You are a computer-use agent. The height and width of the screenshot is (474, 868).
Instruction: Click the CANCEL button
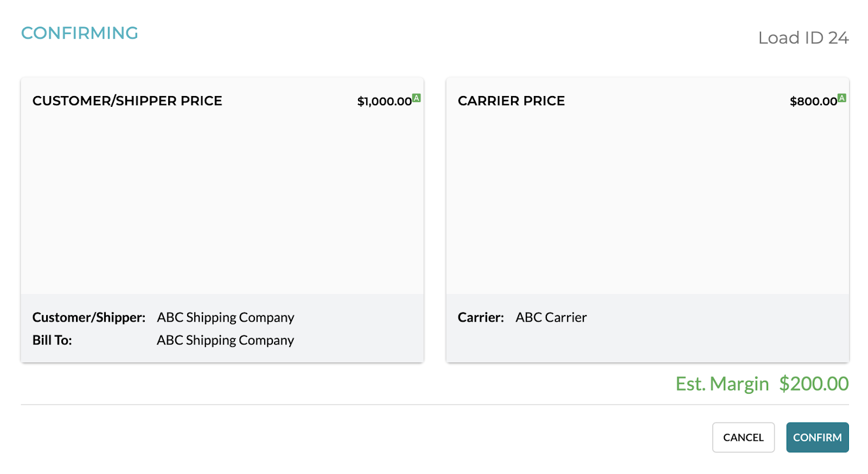[x=743, y=437]
